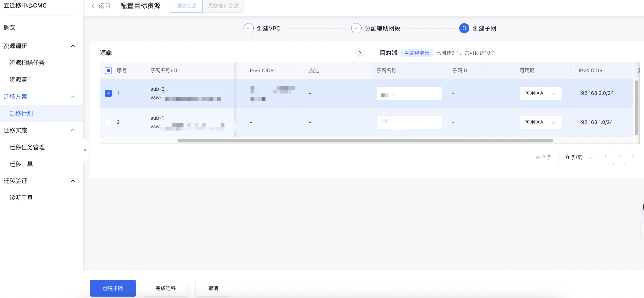This screenshot has width=644, height=298.
Task: Collapse the 迁移实施 sidebar group
Action: click(x=73, y=130)
